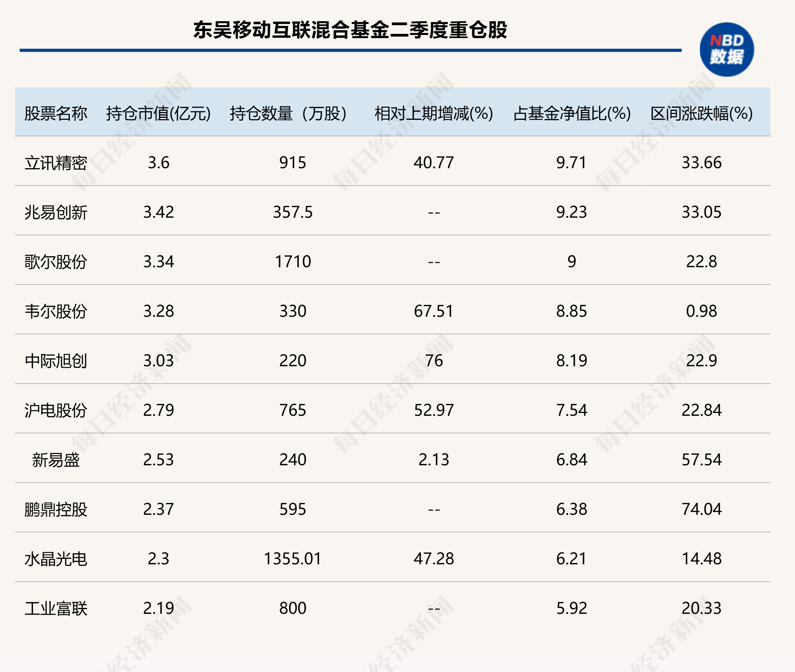Viewport: 795px width, 672px height.
Task: Click the 歌尔股份 row label
Action: click(55, 262)
